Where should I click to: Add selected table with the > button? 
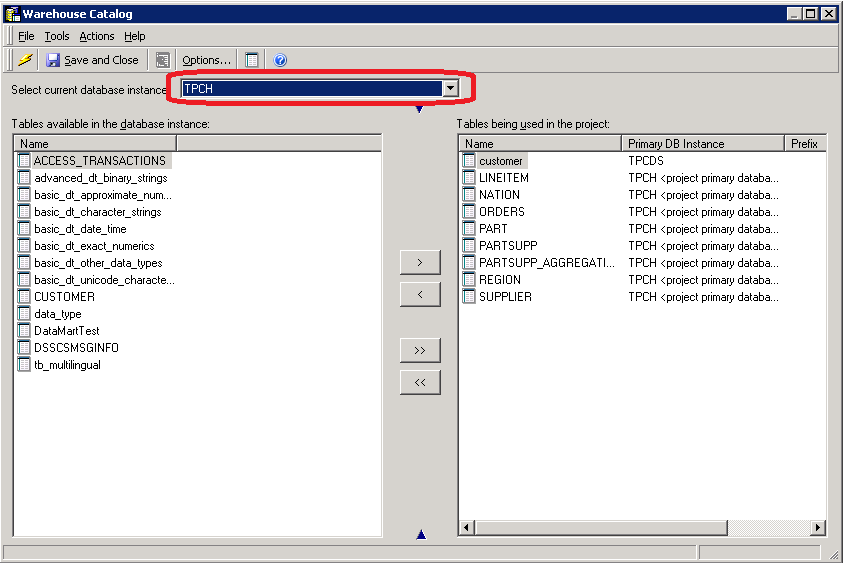tap(420, 262)
